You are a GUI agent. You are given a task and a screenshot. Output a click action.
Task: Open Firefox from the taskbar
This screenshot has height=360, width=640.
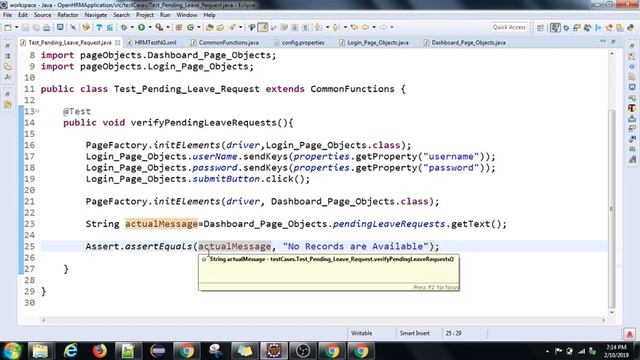click(x=99, y=351)
